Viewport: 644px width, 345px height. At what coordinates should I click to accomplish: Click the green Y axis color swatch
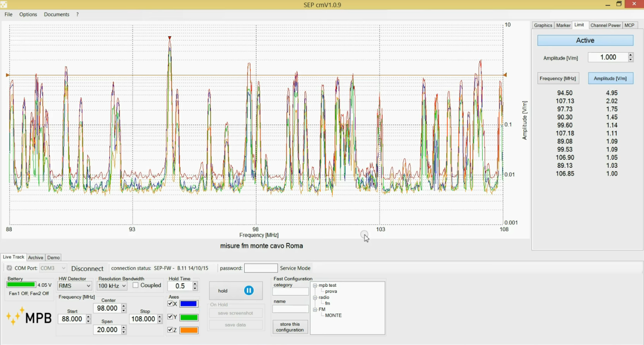click(x=189, y=317)
